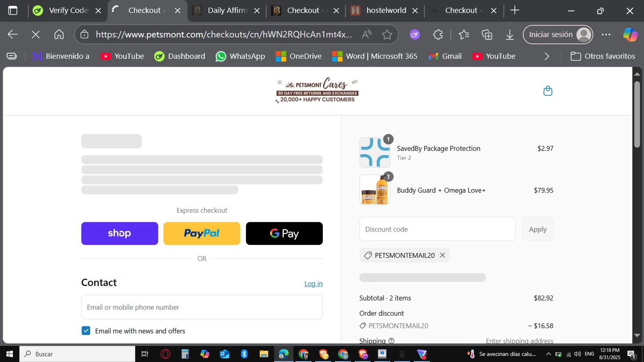Open Otros favoritos folder
Viewport: 644px width, 362px height.
click(x=603, y=56)
